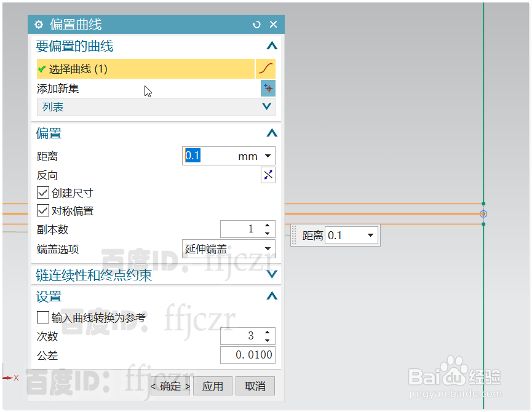Viewport: 532px width, 412px height.
Task: Open on-screen 距离 dropdown arrow
Action: pos(370,236)
